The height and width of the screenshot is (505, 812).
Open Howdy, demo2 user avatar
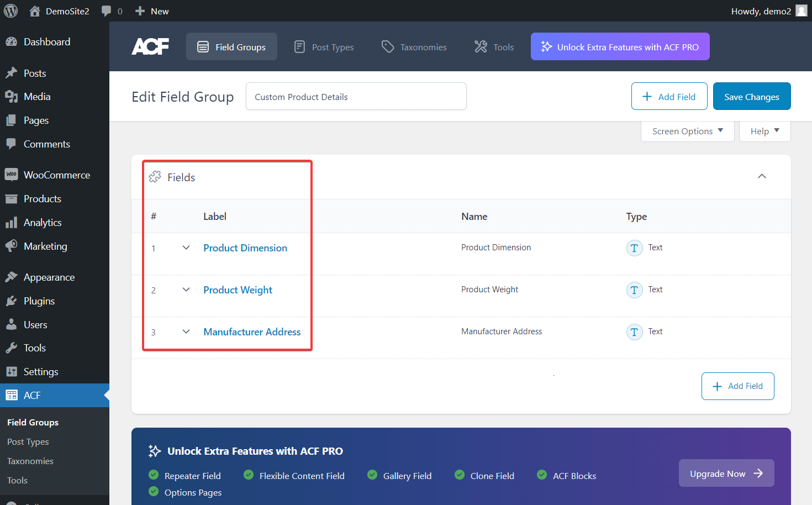[x=802, y=11]
